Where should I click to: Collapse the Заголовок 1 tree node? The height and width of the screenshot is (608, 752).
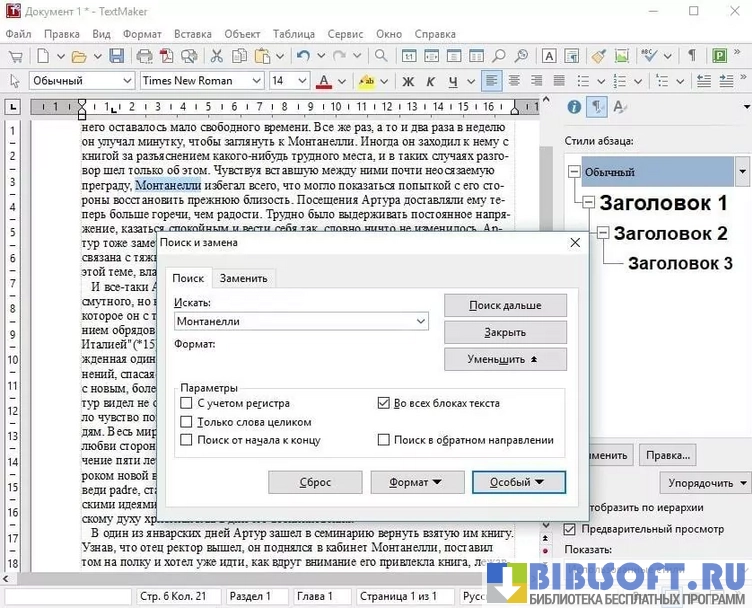589,203
